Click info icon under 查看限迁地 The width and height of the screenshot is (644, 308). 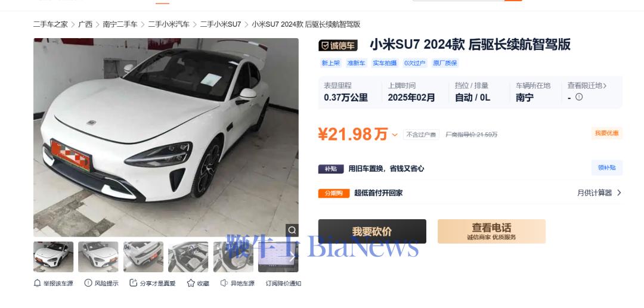(579, 97)
